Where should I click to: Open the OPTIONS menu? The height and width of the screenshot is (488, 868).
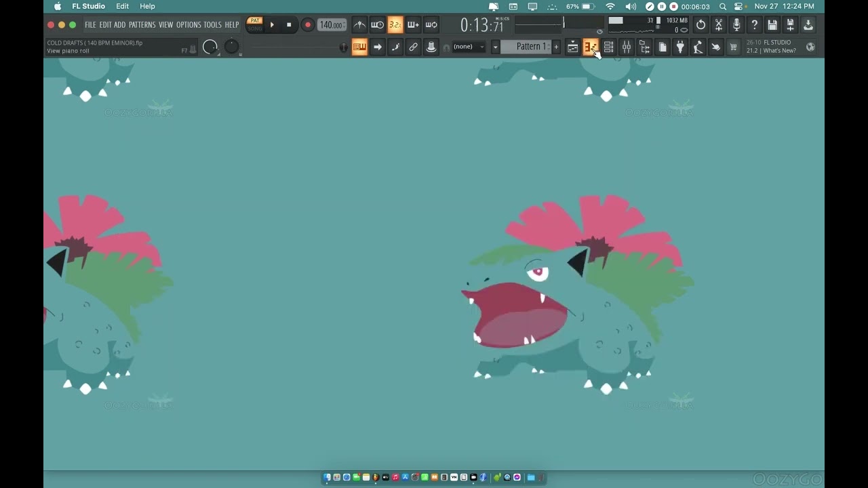[x=189, y=25]
